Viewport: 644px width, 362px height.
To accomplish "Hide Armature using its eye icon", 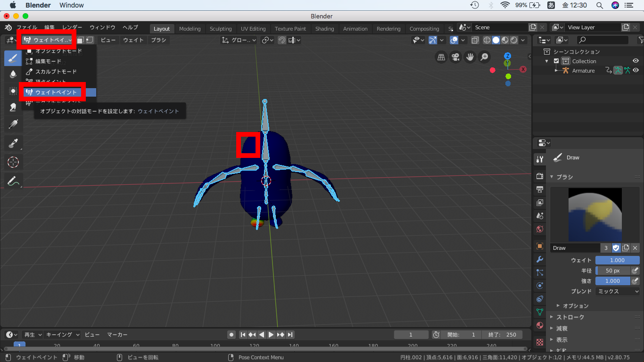I will 636,71.
